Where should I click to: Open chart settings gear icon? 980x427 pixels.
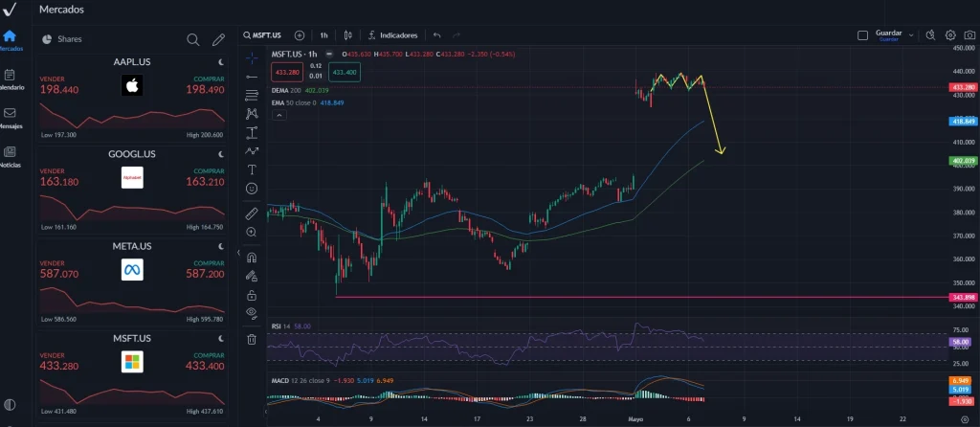click(950, 35)
